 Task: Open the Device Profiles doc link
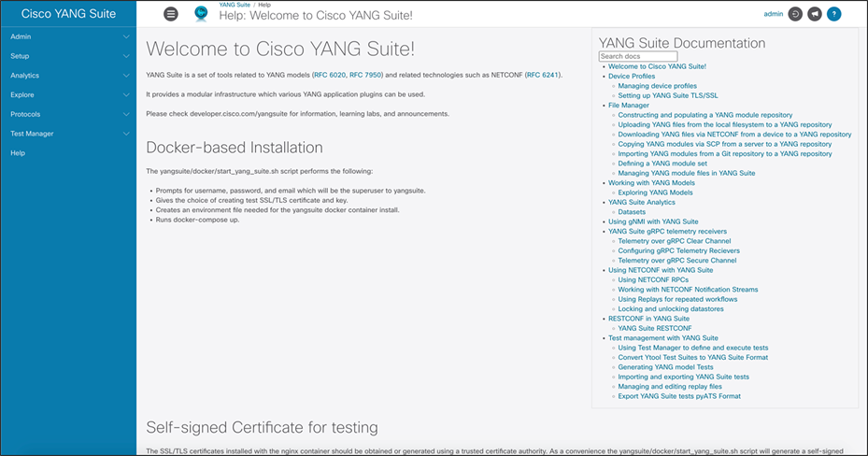[x=632, y=77]
